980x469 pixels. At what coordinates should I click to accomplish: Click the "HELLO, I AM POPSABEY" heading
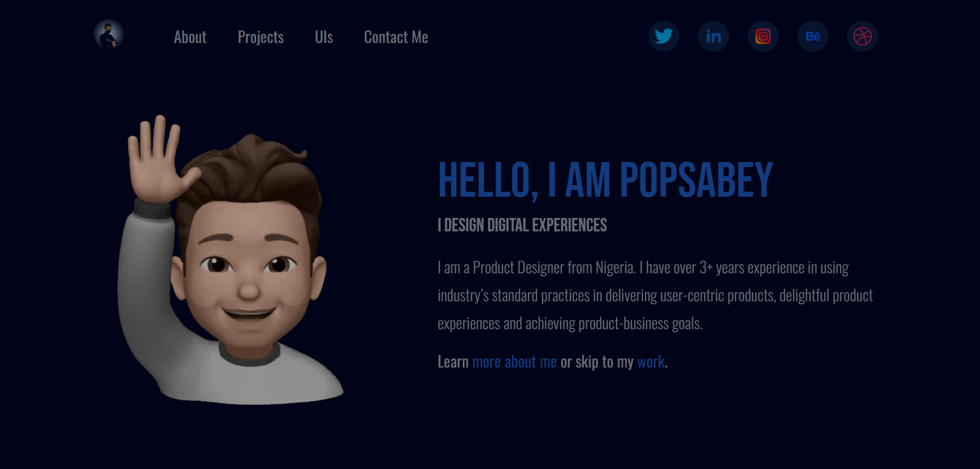(x=605, y=180)
